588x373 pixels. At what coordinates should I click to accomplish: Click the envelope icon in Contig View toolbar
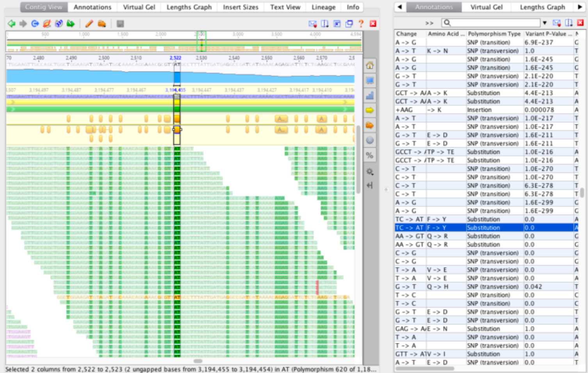[312, 24]
